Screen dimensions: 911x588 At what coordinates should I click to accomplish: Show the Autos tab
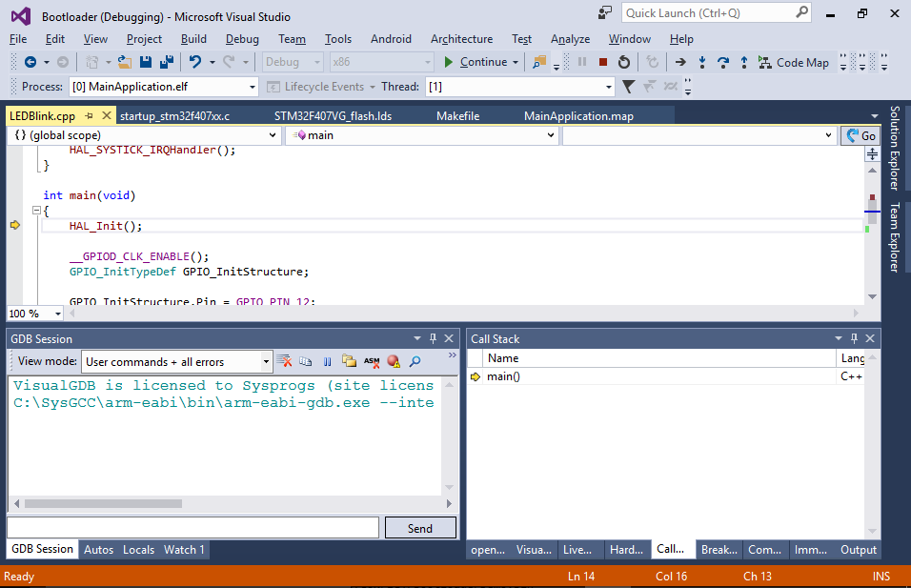[x=99, y=550]
